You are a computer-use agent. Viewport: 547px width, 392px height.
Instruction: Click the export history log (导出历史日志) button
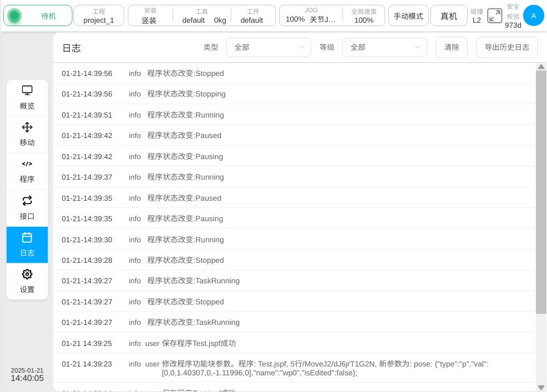pyautogui.click(x=507, y=48)
